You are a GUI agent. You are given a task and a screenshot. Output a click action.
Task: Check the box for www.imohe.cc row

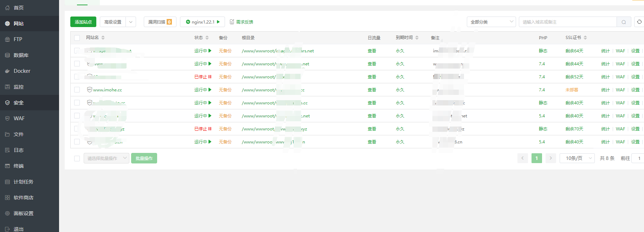tap(77, 90)
